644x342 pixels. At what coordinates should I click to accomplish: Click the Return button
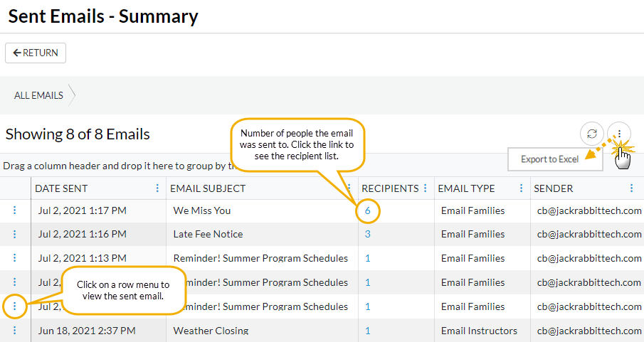(36, 53)
